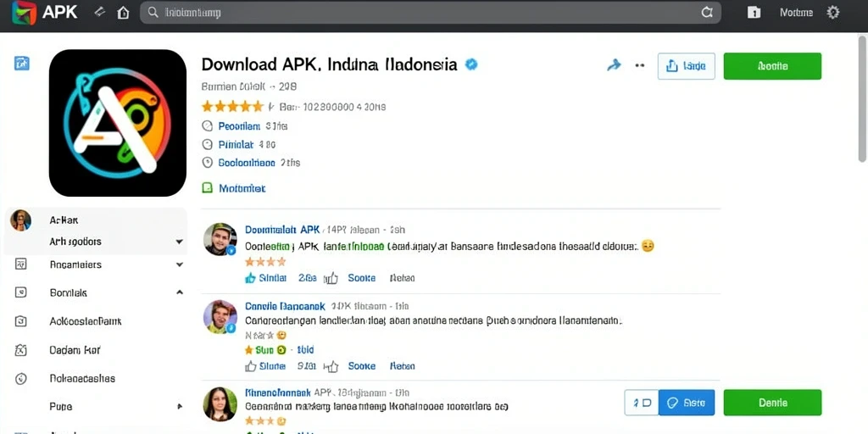Focus the top search field
Image resolution: width=868 pixels, height=434 pixels.
pyautogui.click(x=431, y=13)
